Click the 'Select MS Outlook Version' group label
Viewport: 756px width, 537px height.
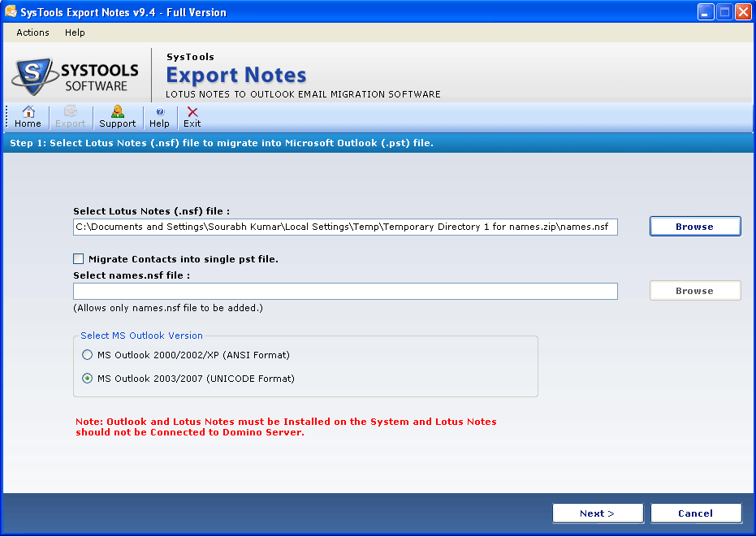[142, 336]
